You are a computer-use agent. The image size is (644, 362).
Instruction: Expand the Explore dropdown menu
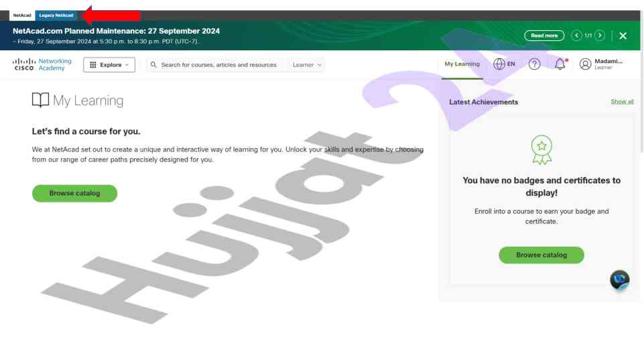click(x=109, y=65)
